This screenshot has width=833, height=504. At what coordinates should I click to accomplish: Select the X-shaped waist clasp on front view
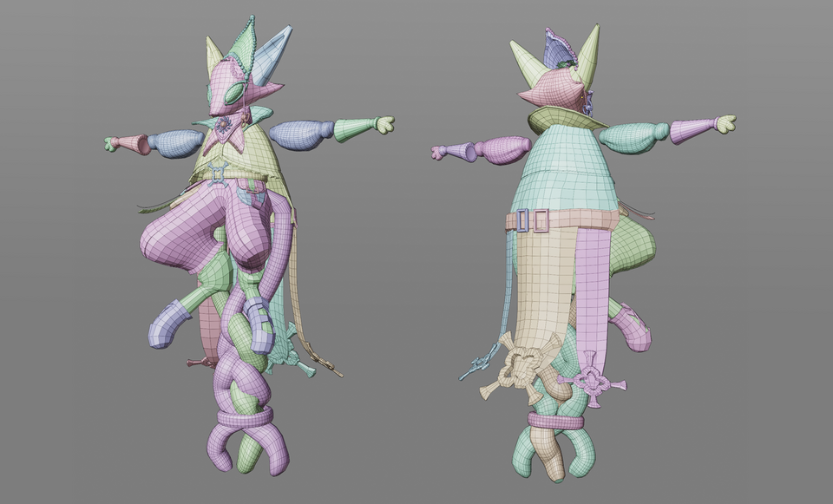(218, 174)
